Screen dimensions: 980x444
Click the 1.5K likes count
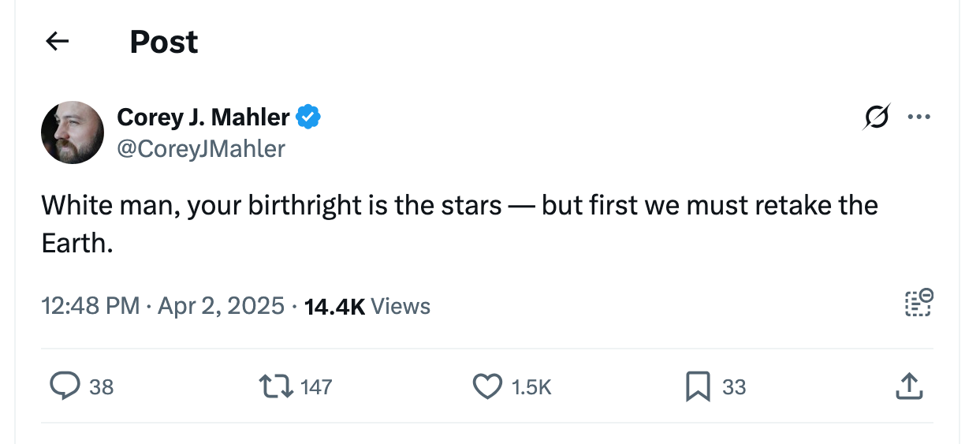(x=531, y=387)
